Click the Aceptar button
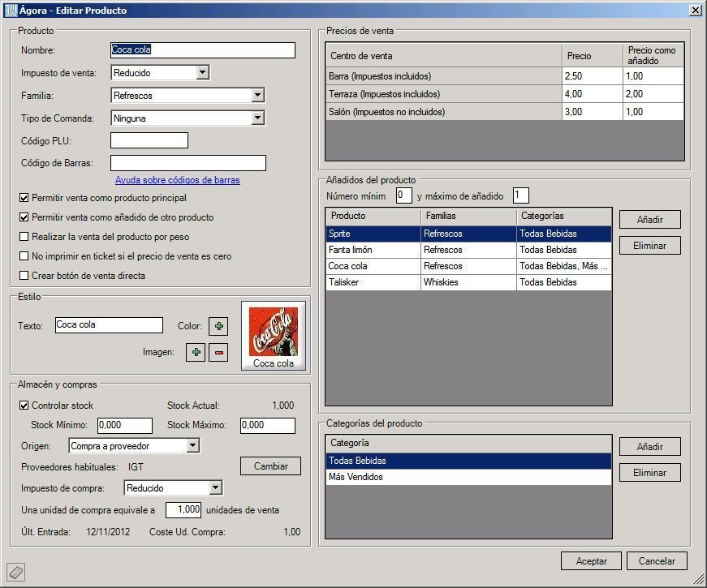Viewport: 707px width, 588px height. coord(591,561)
